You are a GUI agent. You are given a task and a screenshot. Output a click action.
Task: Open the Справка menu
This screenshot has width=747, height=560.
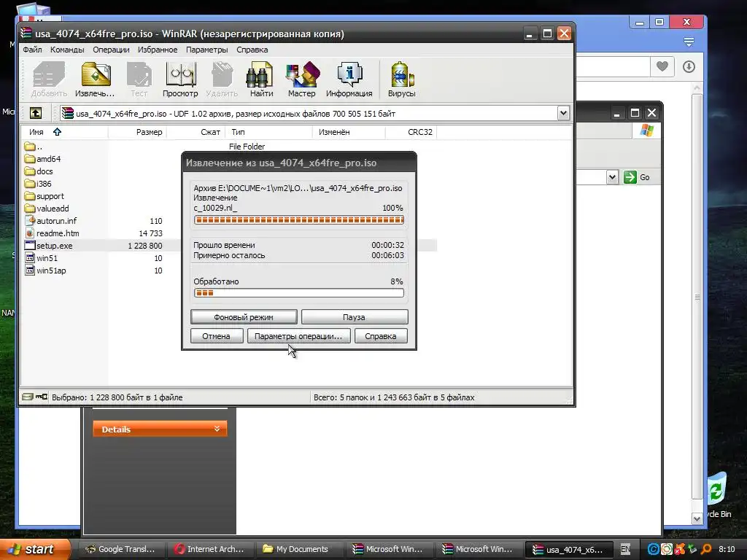coord(252,50)
